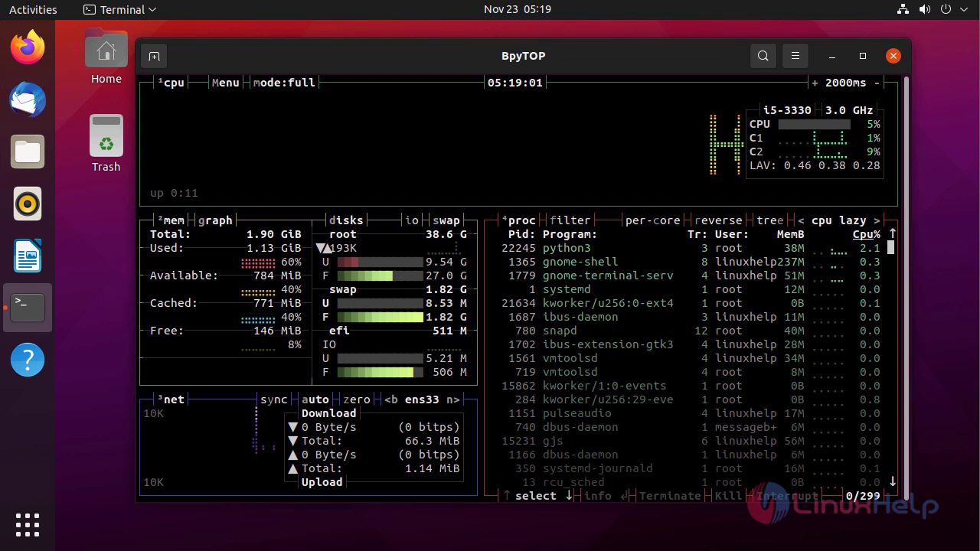The height and width of the screenshot is (551, 980).
Task: Open the clock showing Nov 23 05:19
Action: click(518, 10)
